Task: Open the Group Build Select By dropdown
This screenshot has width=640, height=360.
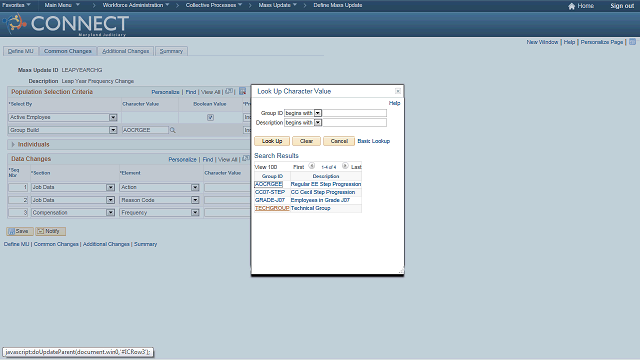Action: point(113,130)
